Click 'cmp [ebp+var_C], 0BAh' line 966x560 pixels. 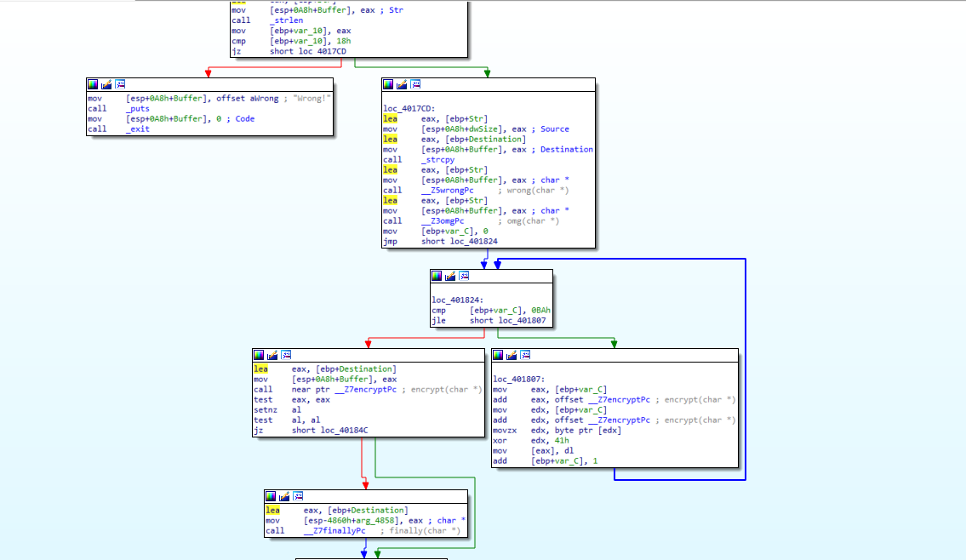[x=491, y=310]
